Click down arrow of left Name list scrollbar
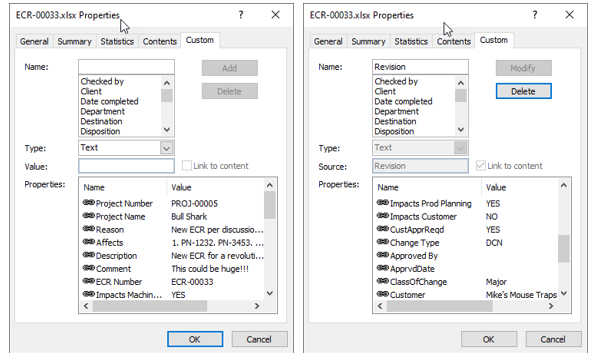The height and width of the screenshot is (363, 593). coord(167,130)
